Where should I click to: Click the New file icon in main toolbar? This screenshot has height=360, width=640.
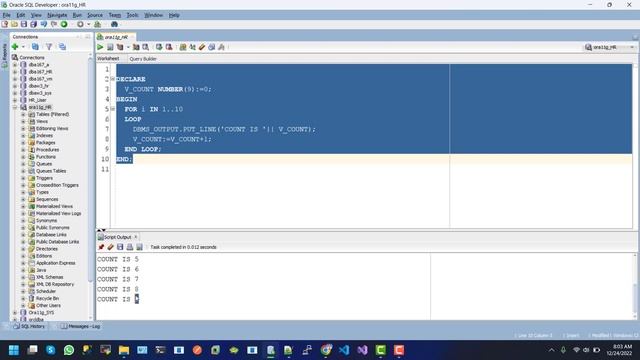5,24
